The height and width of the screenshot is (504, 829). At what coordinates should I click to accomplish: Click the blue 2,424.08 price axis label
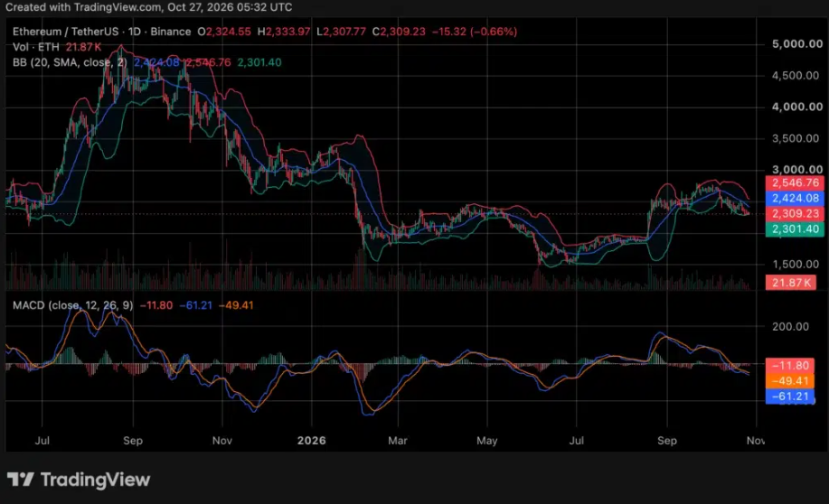tap(795, 198)
